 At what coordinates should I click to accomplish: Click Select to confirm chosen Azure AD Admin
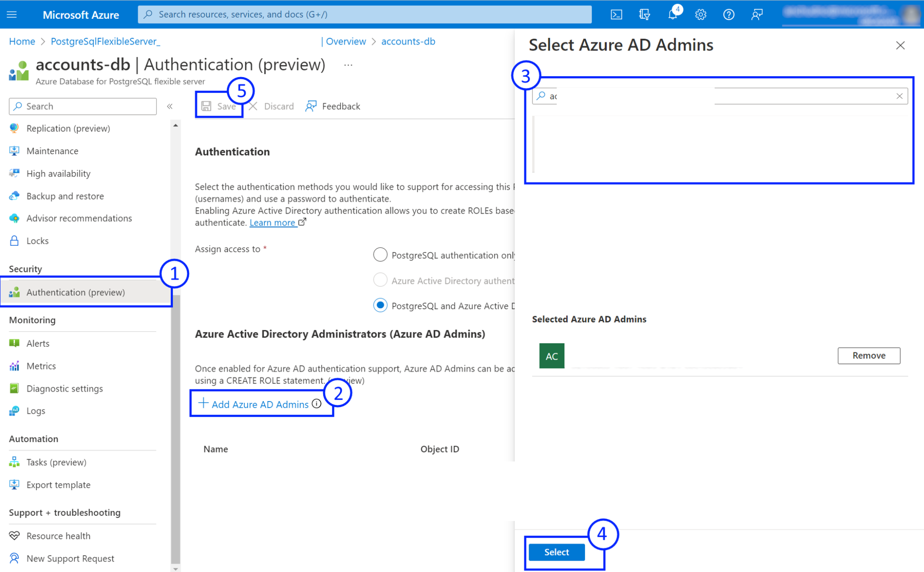point(557,552)
